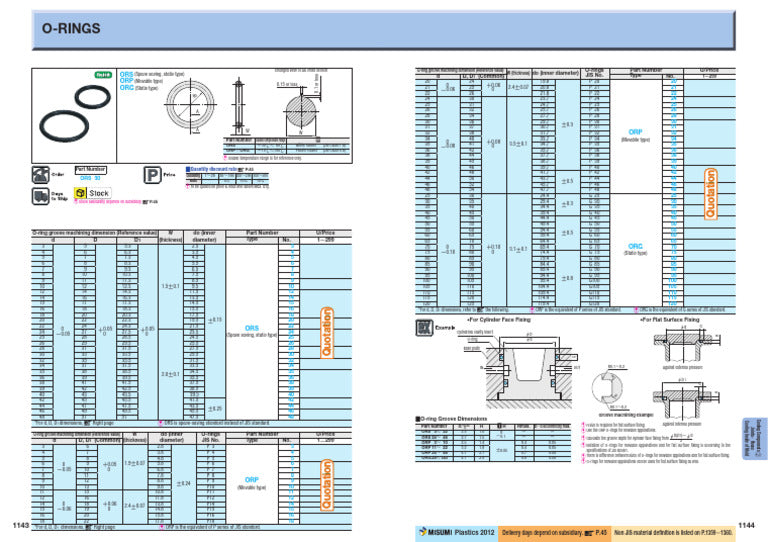Click the Days to Ship truck icon

(40, 196)
